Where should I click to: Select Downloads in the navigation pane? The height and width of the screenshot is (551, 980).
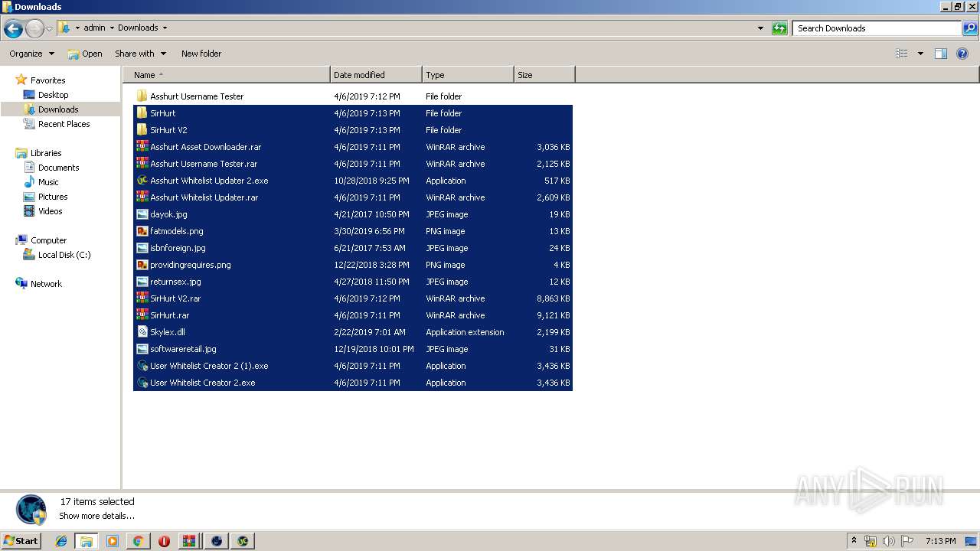click(58, 109)
